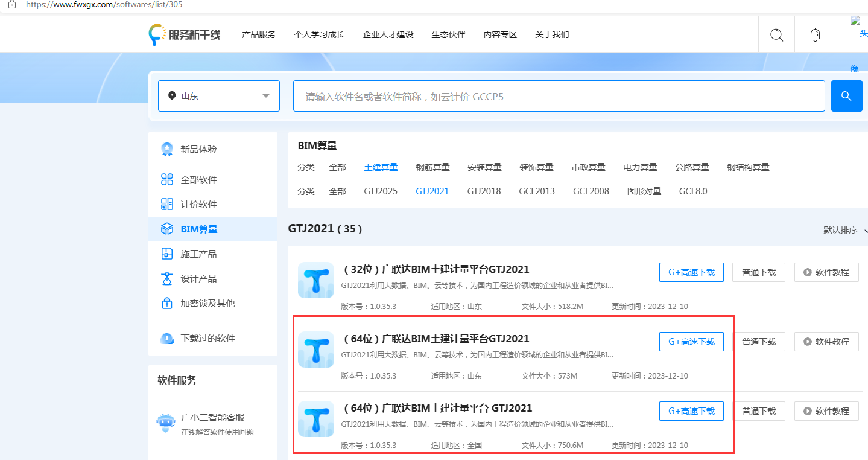Viewport: 868px width, 460px height.
Task: Click the BIM算量 cube icon
Action: point(167,229)
